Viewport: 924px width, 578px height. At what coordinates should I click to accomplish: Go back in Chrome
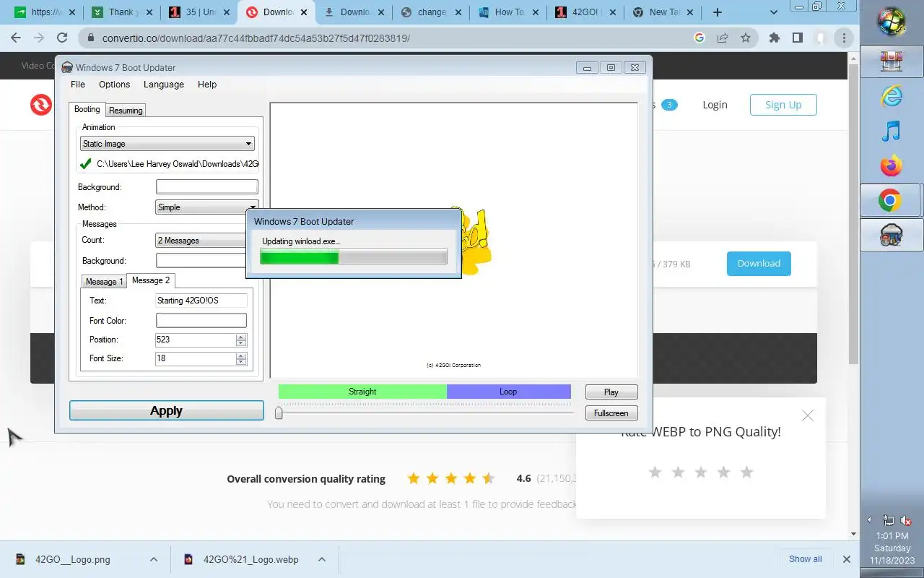tap(16, 38)
